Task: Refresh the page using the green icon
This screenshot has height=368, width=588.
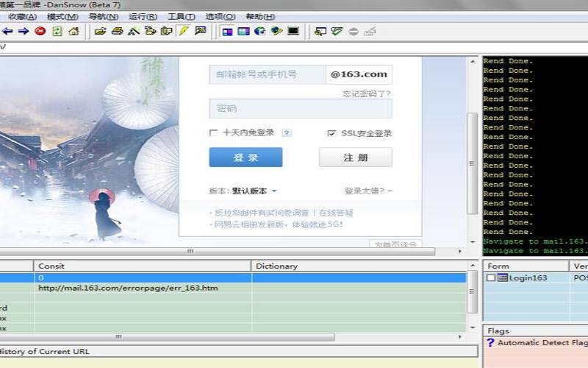Action: tap(57, 31)
